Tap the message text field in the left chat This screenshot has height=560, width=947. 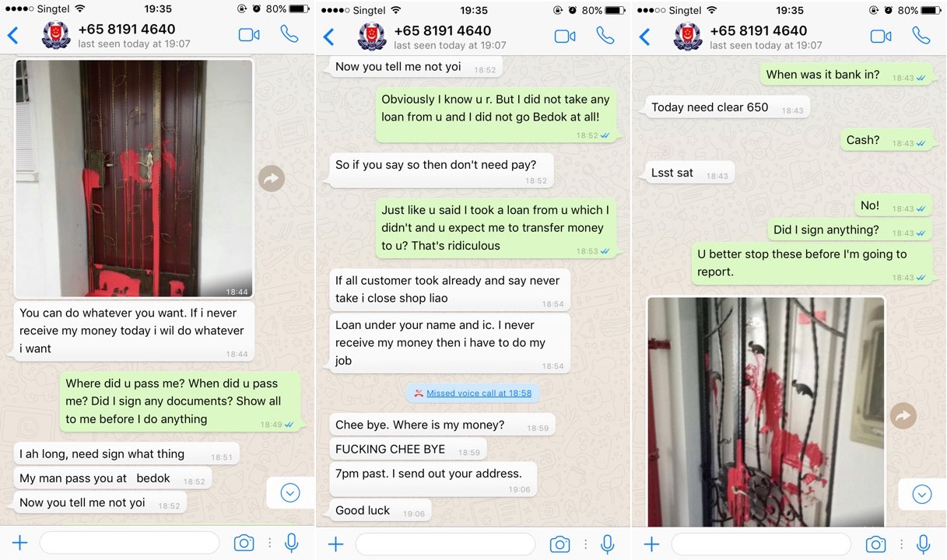(129, 543)
